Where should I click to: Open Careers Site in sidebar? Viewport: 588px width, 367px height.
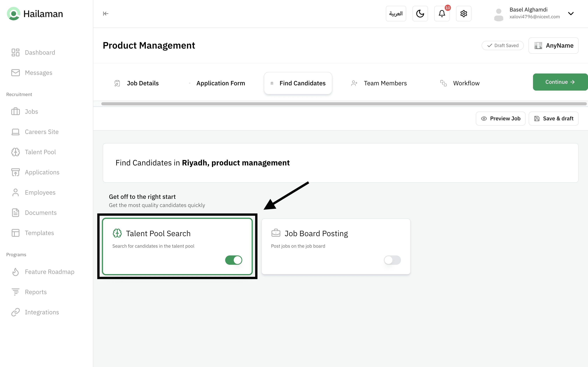point(42,132)
